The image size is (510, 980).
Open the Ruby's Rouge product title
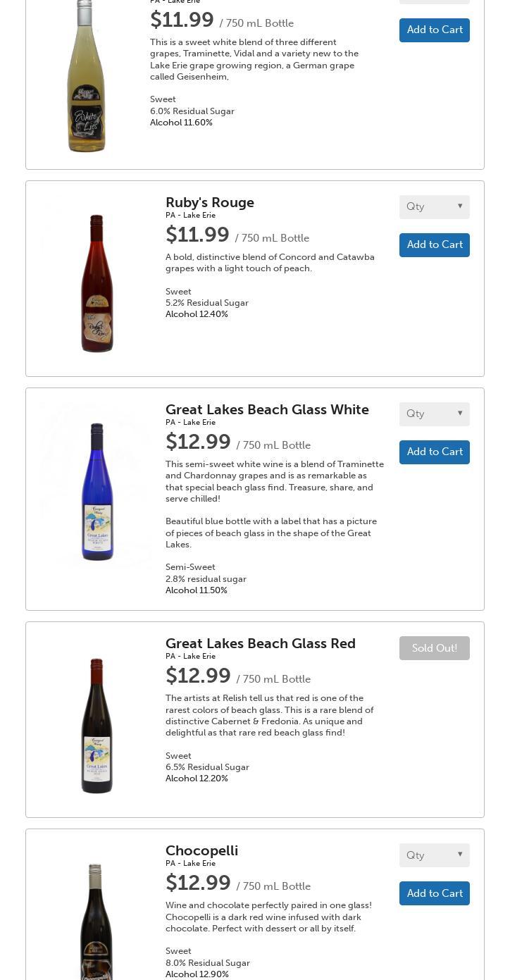(x=210, y=203)
